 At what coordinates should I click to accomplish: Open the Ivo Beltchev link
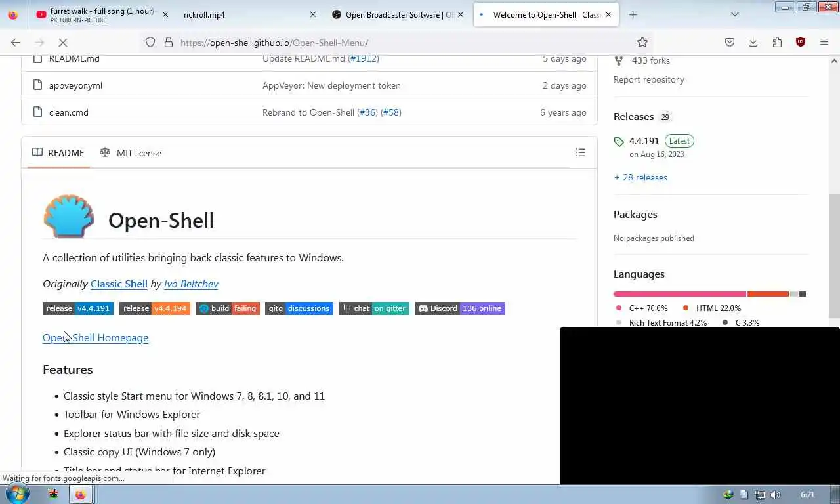(x=191, y=283)
